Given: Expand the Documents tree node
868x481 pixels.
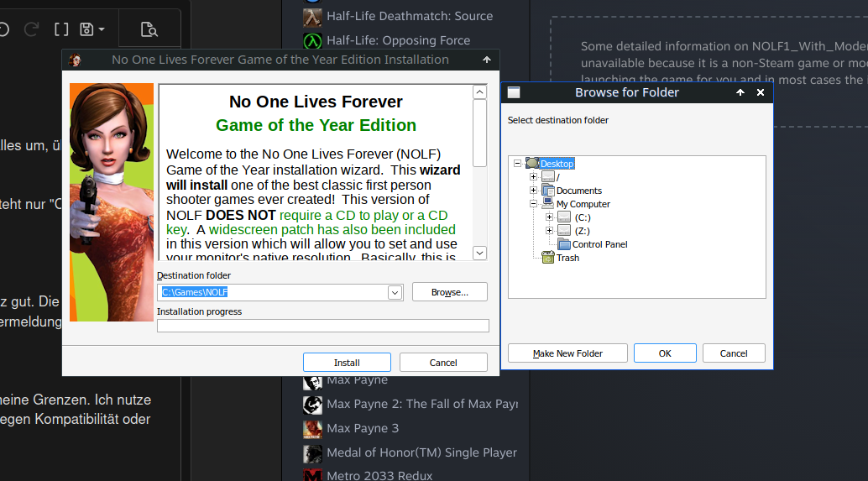Looking at the screenshot, I should [533, 191].
